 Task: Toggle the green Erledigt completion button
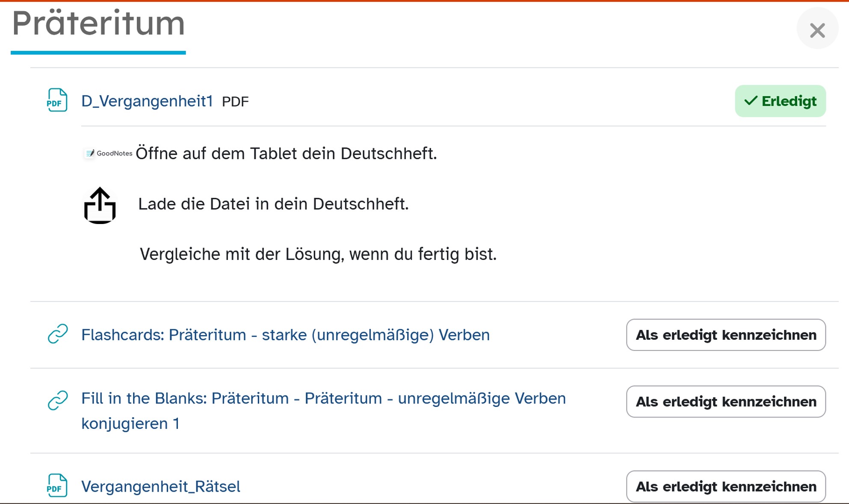[780, 101]
